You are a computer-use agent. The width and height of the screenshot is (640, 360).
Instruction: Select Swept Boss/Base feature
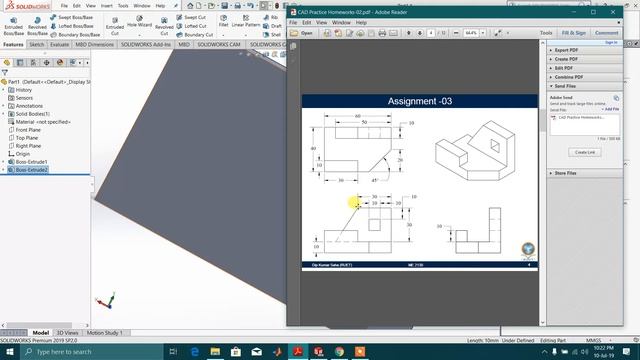point(71,17)
